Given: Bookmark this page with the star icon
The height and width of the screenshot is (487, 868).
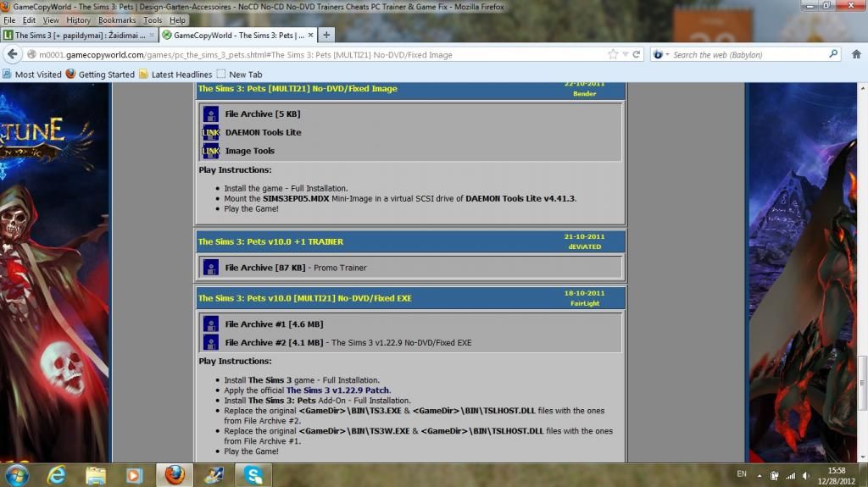Looking at the screenshot, I should tap(613, 54).
